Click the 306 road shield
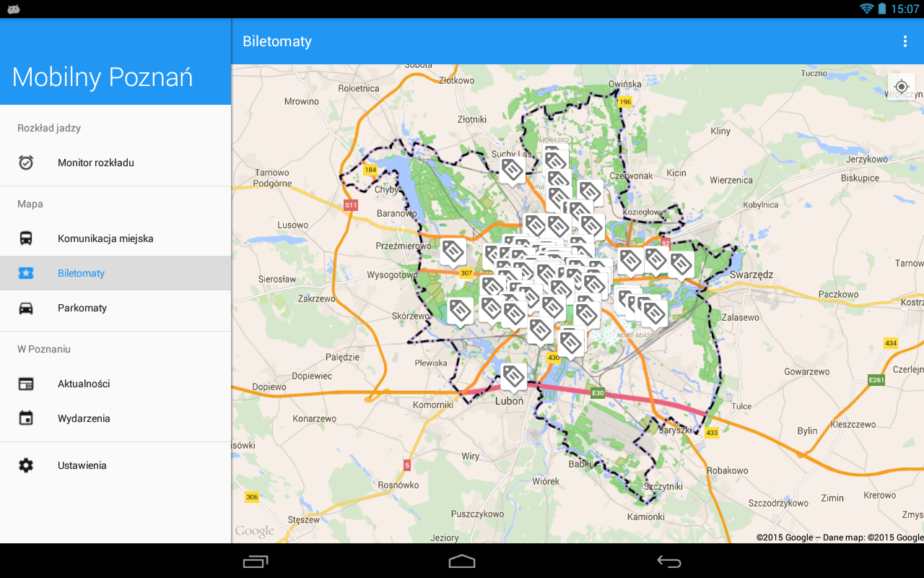924x578 pixels. coord(252,497)
